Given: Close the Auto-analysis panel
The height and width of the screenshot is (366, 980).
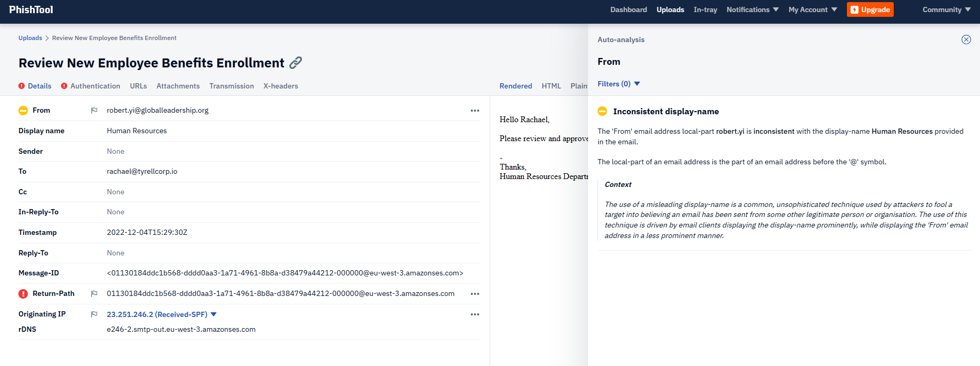Looking at the screenshot, I should point(966,39).
